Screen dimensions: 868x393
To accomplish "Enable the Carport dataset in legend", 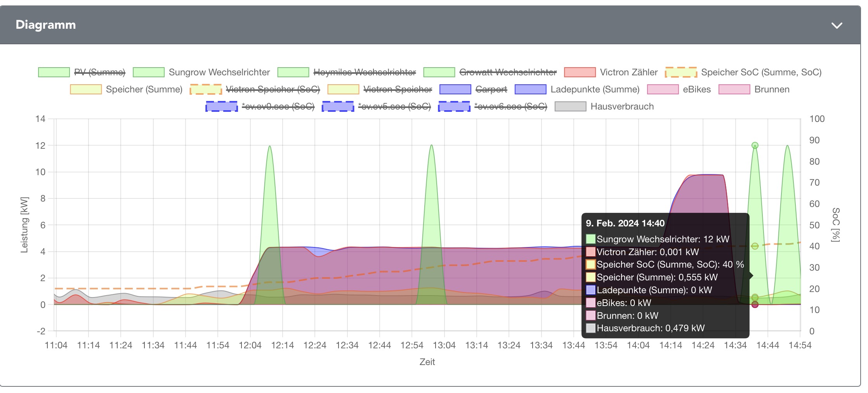I will pos(491,90).
